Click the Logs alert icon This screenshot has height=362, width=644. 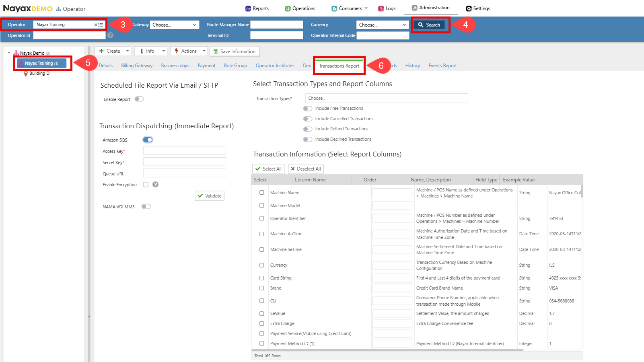[381, 8]
